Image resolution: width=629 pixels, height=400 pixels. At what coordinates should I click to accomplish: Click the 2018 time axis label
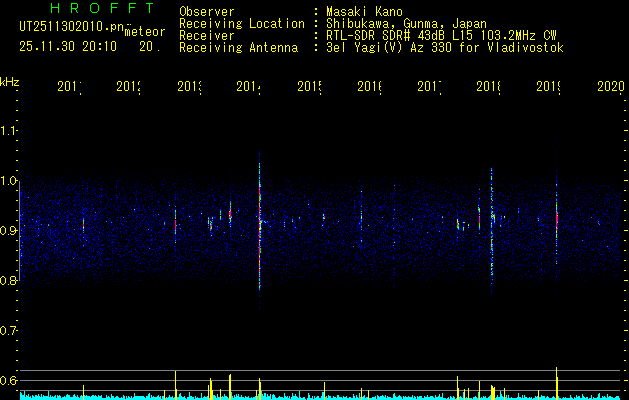(488, 86)
